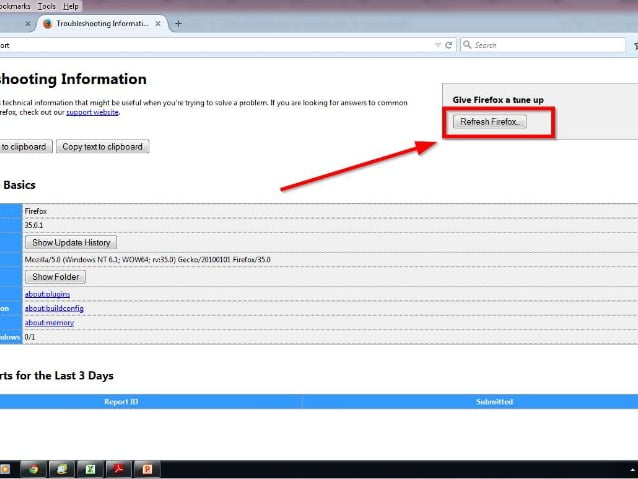Click the search magnifier icon

467,44
